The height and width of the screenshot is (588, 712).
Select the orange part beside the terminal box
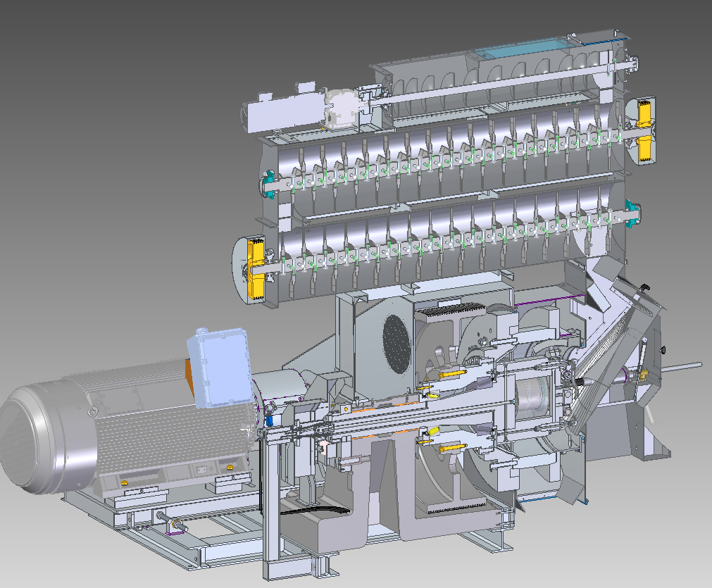pos(189,376)
